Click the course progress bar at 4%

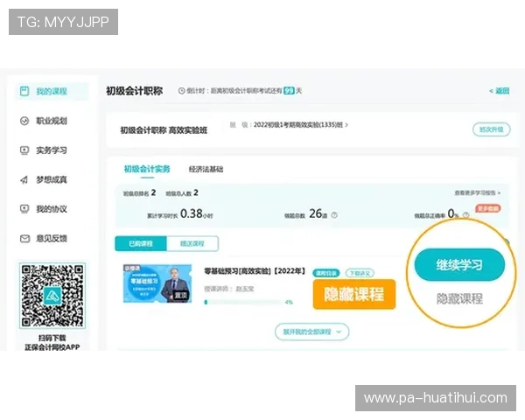coord(243,302)
